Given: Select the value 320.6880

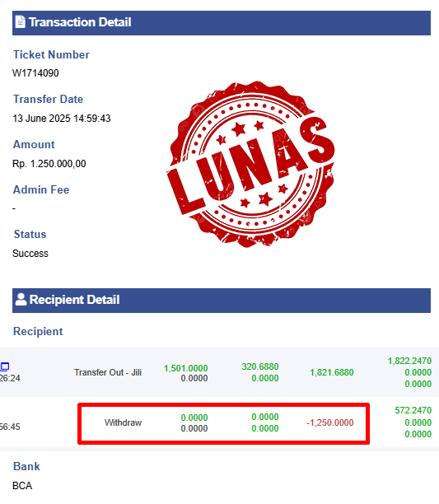Looking at the screenshot, I should click(x=260, y=366).
